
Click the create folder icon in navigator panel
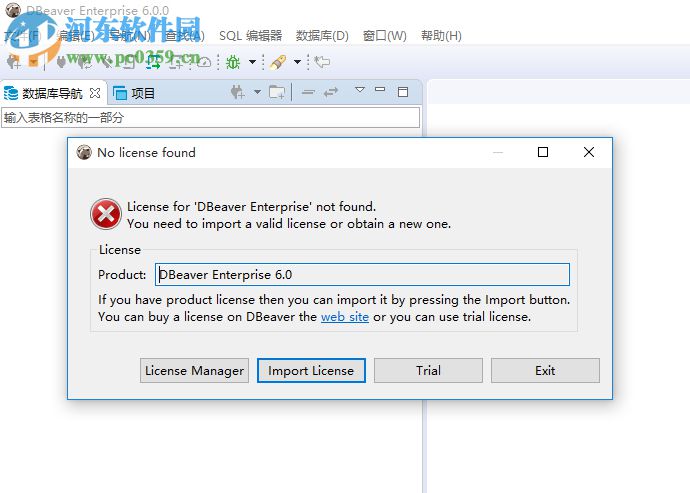[x=277, y=92]
